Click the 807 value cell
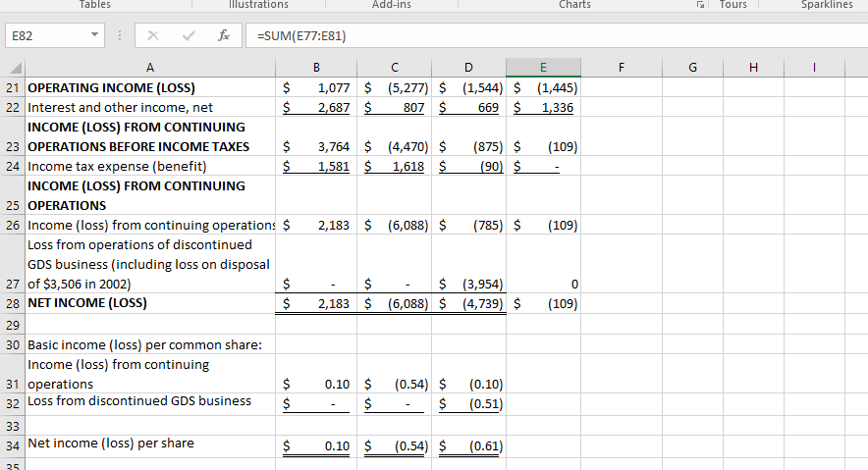This screenshot has width=868, height=470. (x=394, y=107)
